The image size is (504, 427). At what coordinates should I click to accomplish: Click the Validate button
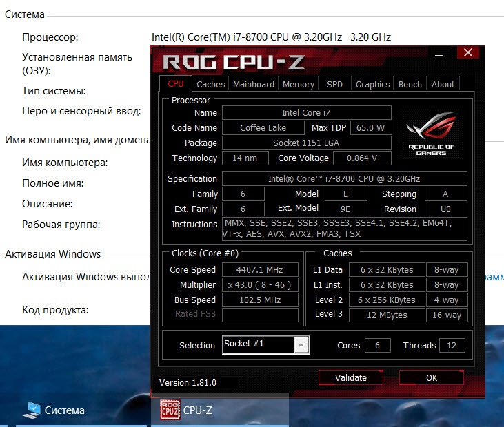click(351, 377)
